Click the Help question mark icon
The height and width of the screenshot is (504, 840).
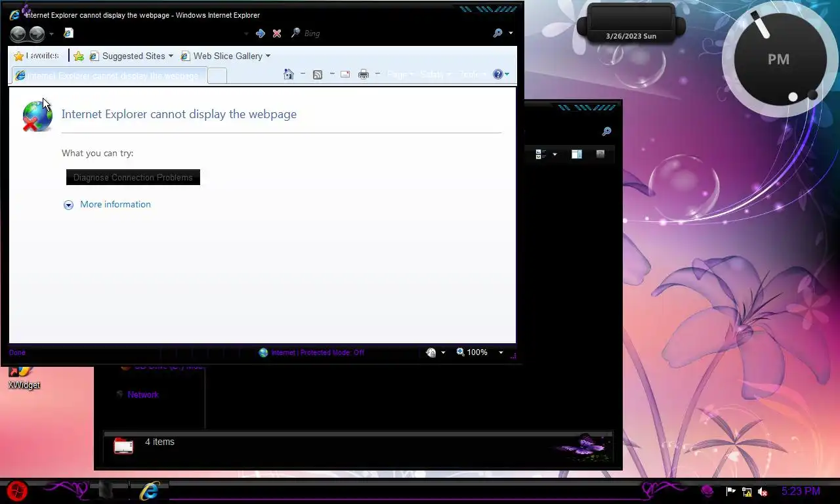coord(498,74)
